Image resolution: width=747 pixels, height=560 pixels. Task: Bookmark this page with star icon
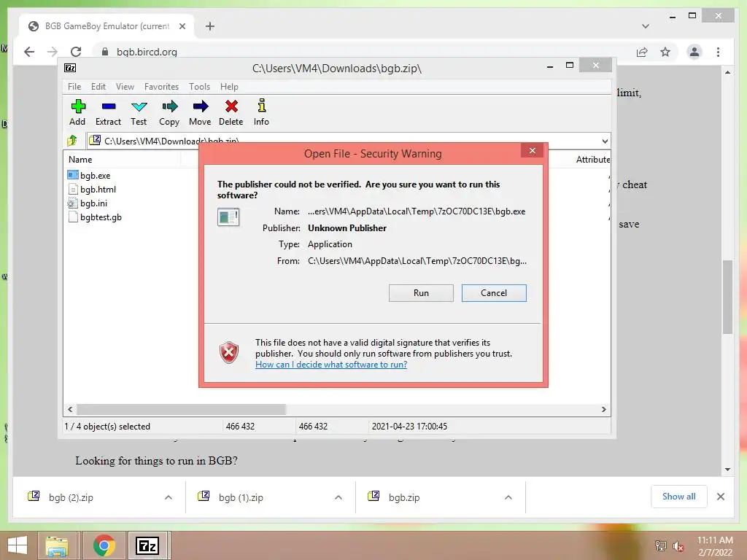point(665,52)
